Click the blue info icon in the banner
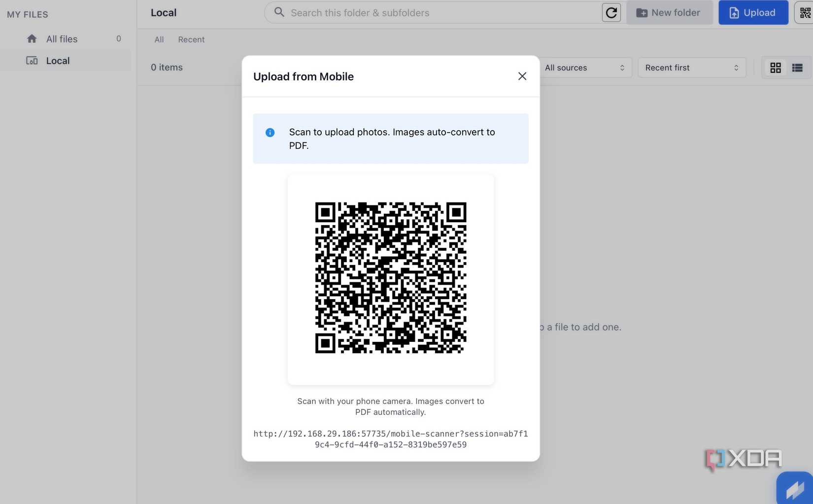Viewport: 813px width, 504px height. [x=270, y=133]
